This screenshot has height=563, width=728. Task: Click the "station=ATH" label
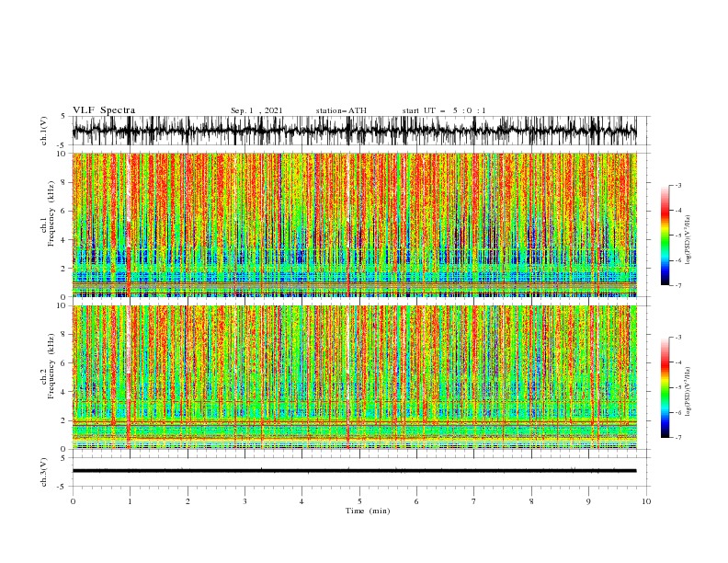[x=341, y=110]
